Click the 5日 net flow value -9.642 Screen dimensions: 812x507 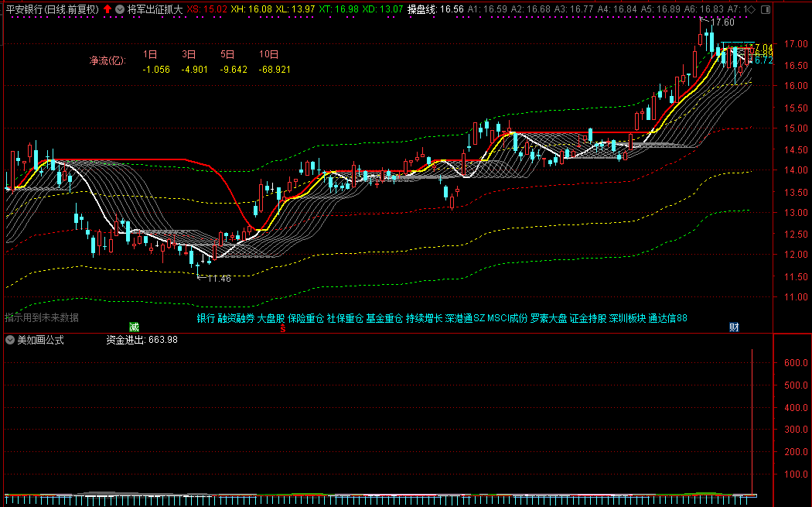coord(233,70)
